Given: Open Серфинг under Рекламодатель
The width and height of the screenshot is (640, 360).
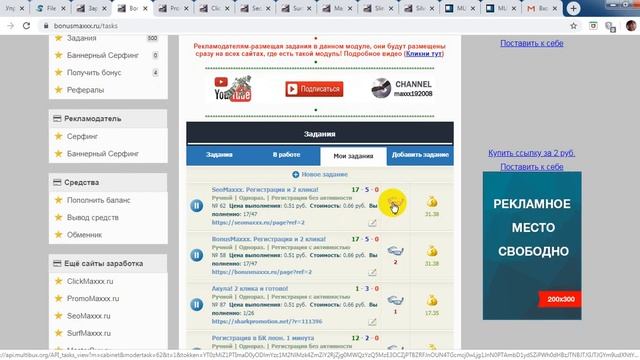Looking at the screenshot, I should [82, 136].
